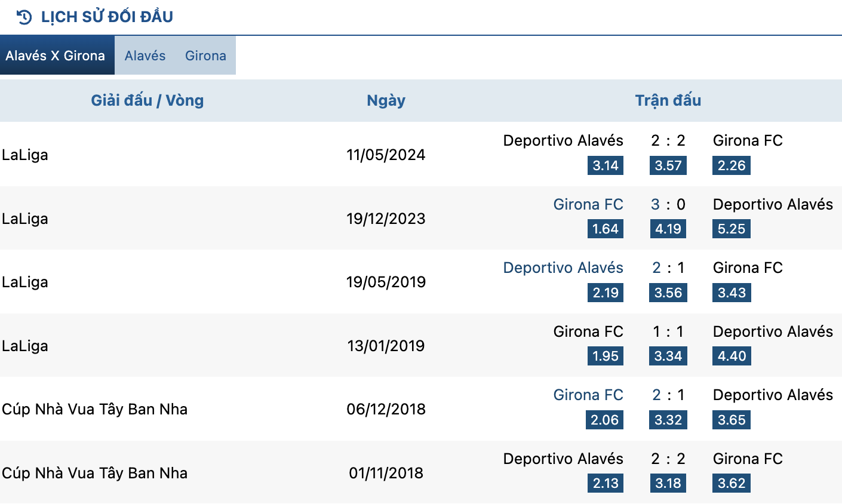
Task: Open Girona FC winner link in 19/12/2023 match
Action: [x=588, y=204]
